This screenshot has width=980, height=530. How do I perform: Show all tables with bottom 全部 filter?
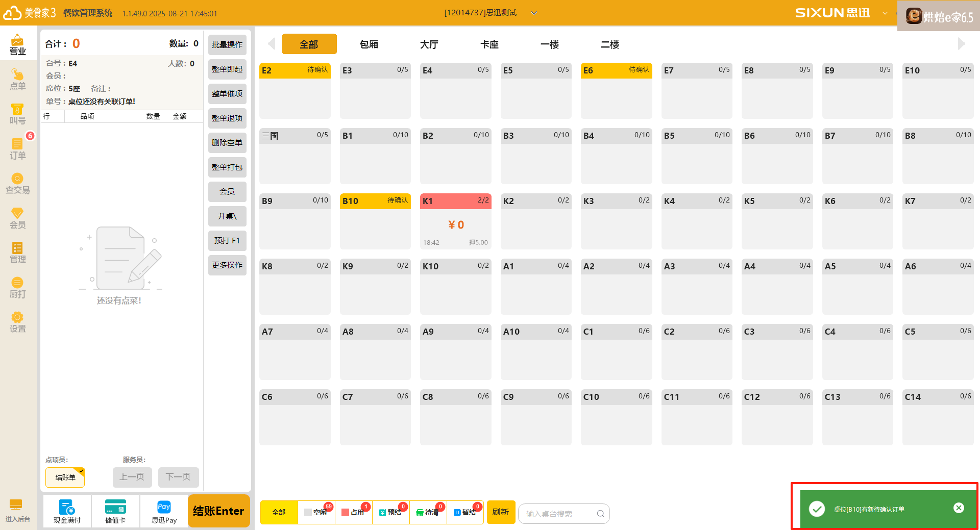[279, 512]
